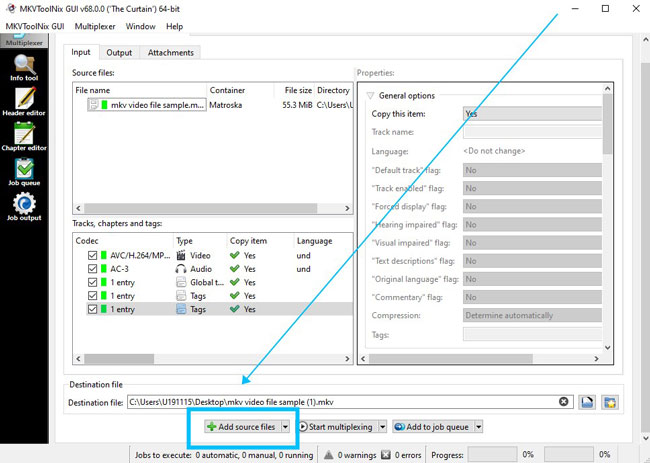Click 'Jobs to execute' status bar text
The image size is (650, 463).
224,455
